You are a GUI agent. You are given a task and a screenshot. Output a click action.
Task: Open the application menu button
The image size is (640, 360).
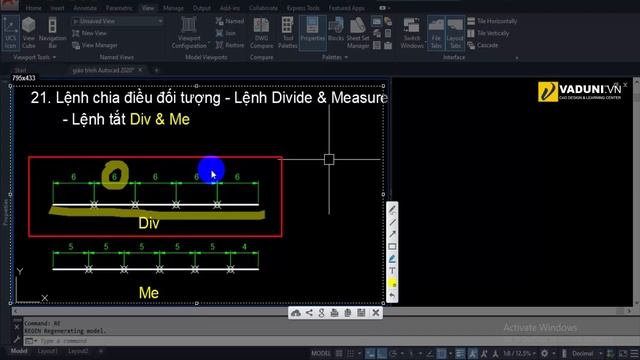point(9,5)
